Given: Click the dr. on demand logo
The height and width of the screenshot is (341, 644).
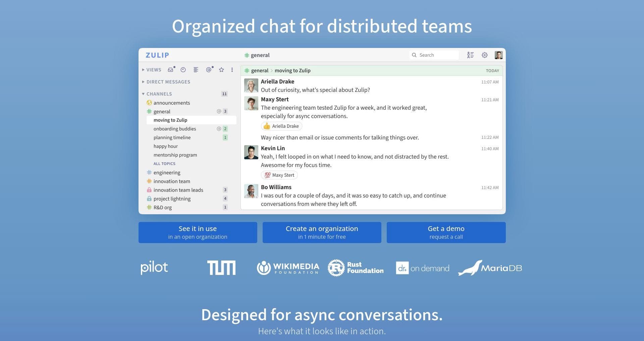Looking at the screenshot, I should point(422,268).
